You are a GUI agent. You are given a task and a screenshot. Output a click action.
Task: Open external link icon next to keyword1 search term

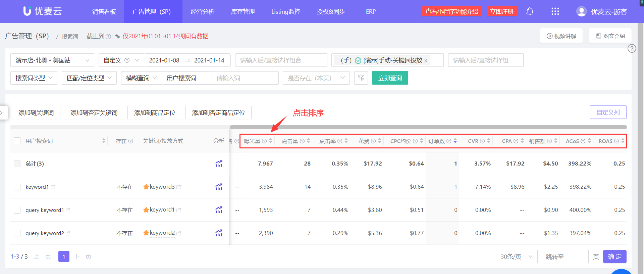click(x=53, y=187)
